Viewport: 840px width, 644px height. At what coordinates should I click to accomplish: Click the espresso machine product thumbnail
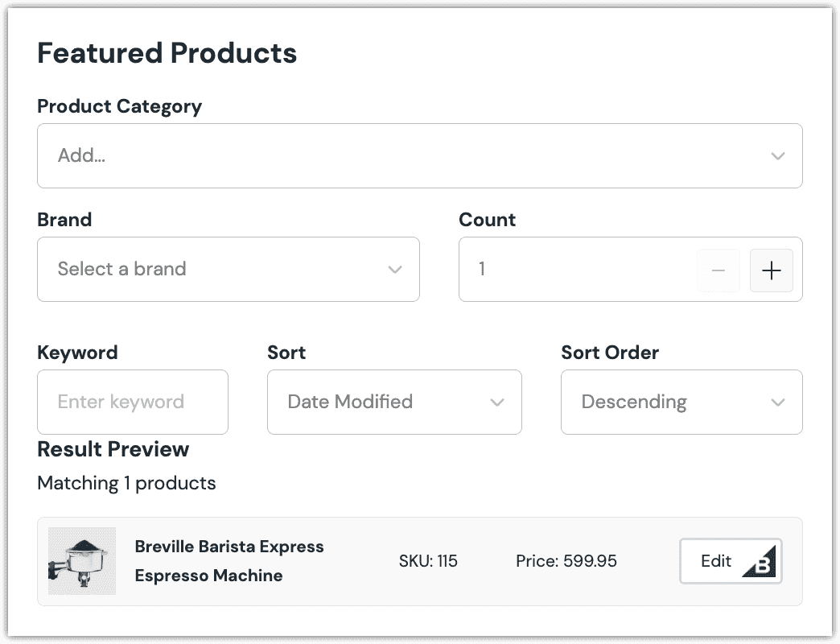point(82,561)
